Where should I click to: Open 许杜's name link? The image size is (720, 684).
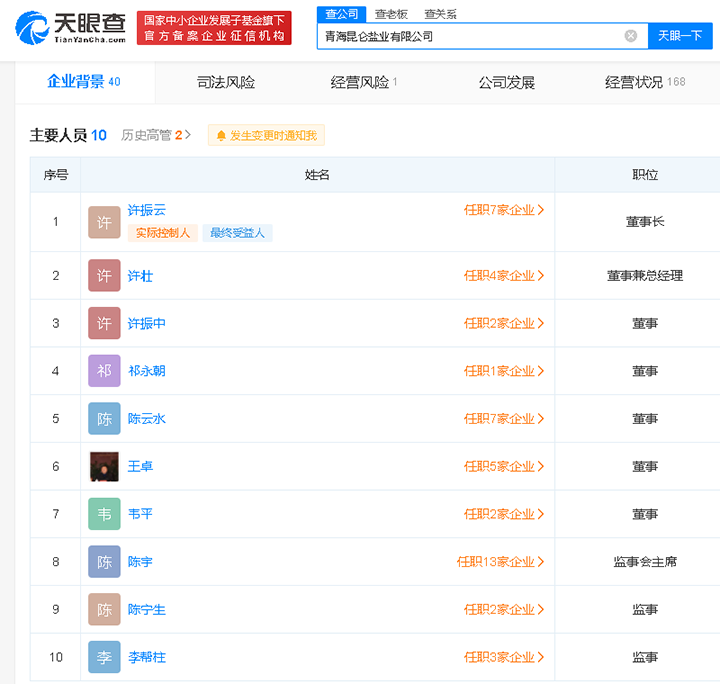140,275
